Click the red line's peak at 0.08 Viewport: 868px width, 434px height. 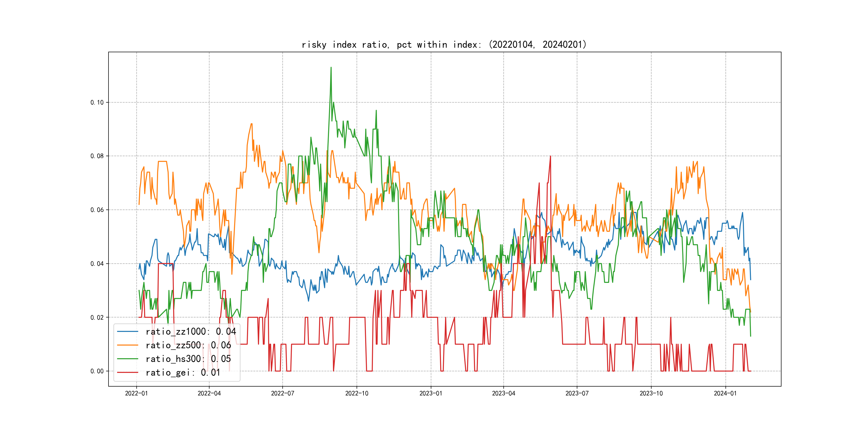click(550, 156)
